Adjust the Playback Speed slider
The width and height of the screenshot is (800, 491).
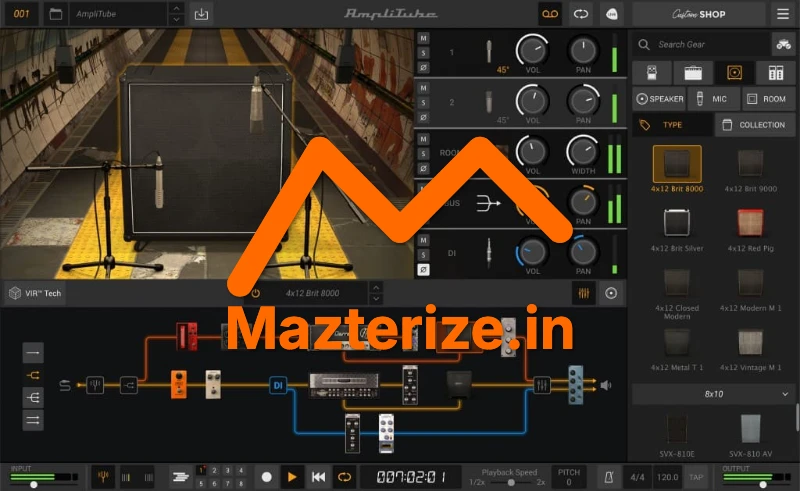(509, 482)
